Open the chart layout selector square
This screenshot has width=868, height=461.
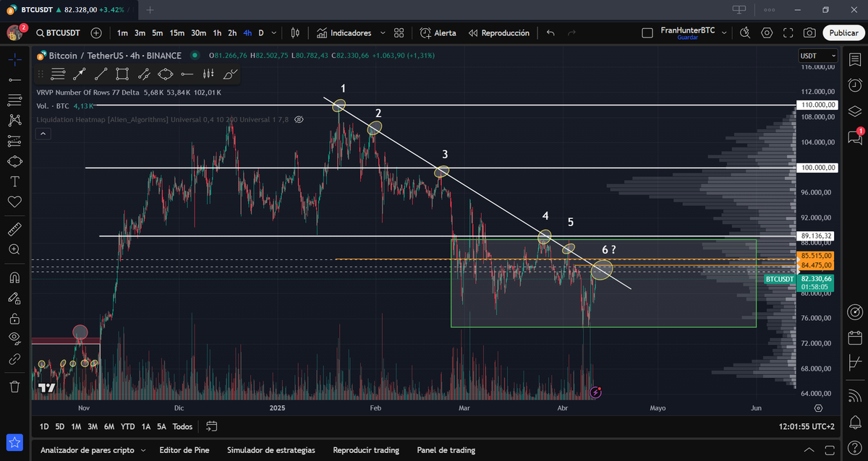(648, 33)
